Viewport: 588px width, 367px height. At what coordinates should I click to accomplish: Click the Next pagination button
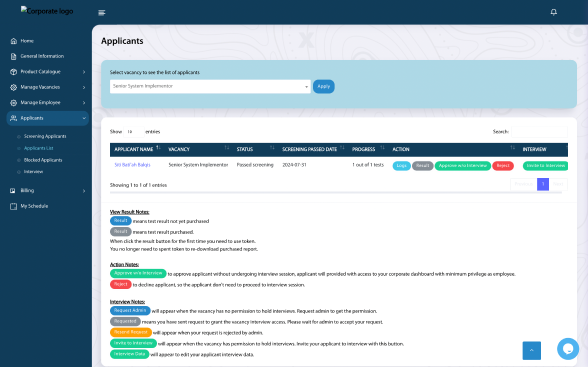(558, 184)
